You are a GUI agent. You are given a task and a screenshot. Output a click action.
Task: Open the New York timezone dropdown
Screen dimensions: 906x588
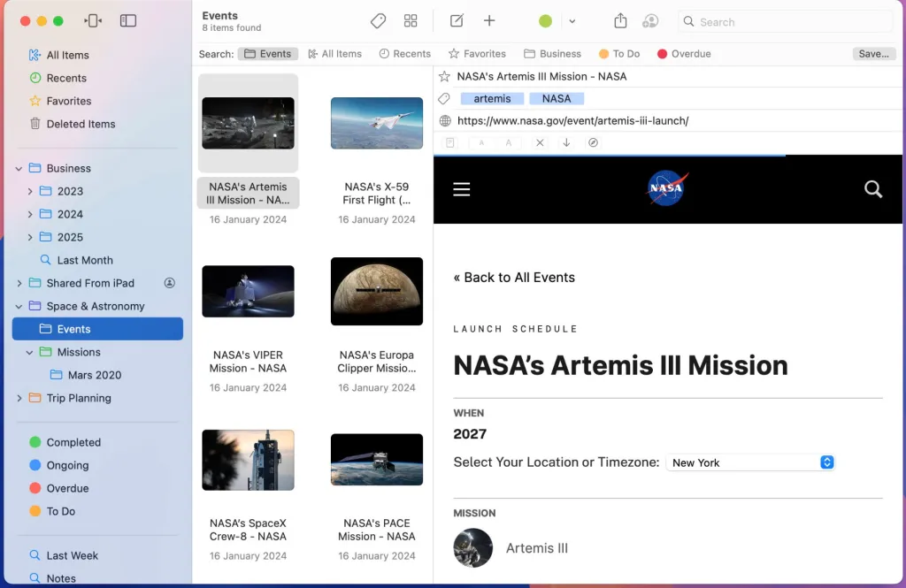pyautogui.click(x=750, y=462)
